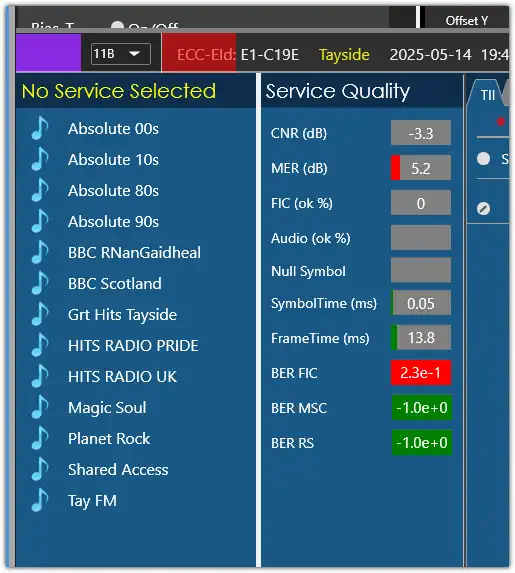Image resolution: width=515 pixels, height=573 pixels.
Task: Click the music note icon beside Absolute 00s
Action: [x=40, y=128]
